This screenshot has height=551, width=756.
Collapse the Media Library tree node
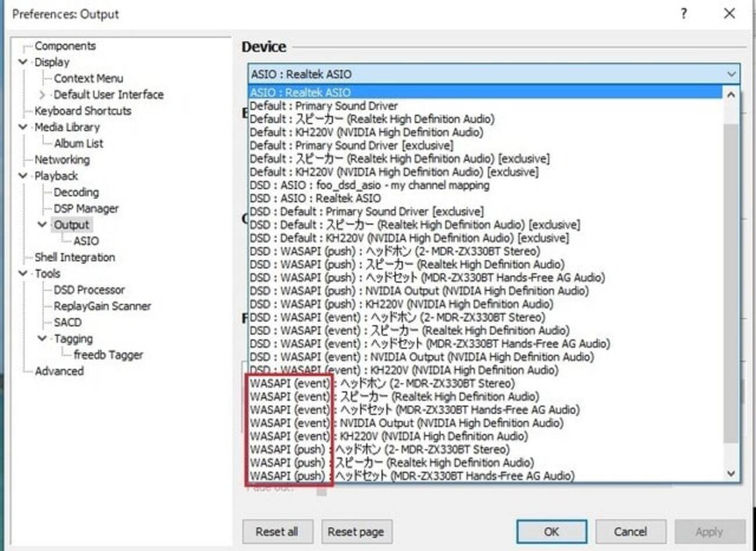(23, 127)
